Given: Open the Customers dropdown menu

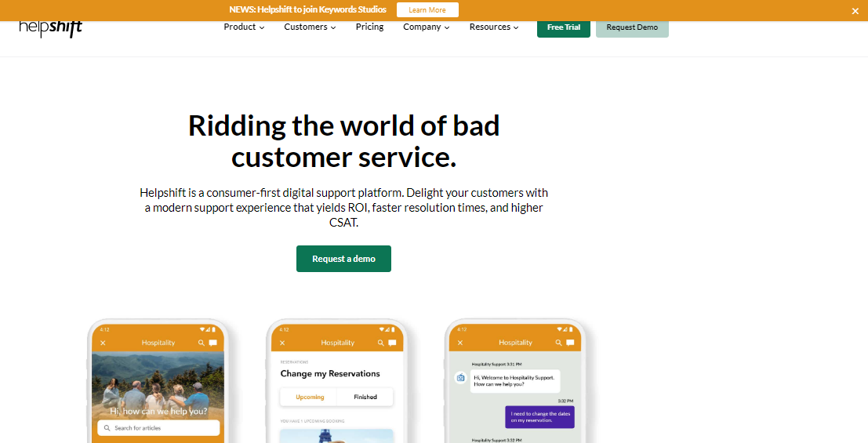Looking at the screenshot, I should (310, 27).
